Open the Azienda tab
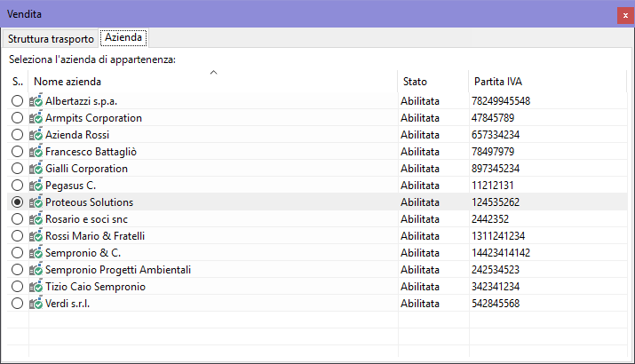This screenshot has width=635, height=364. pos(123,38)
